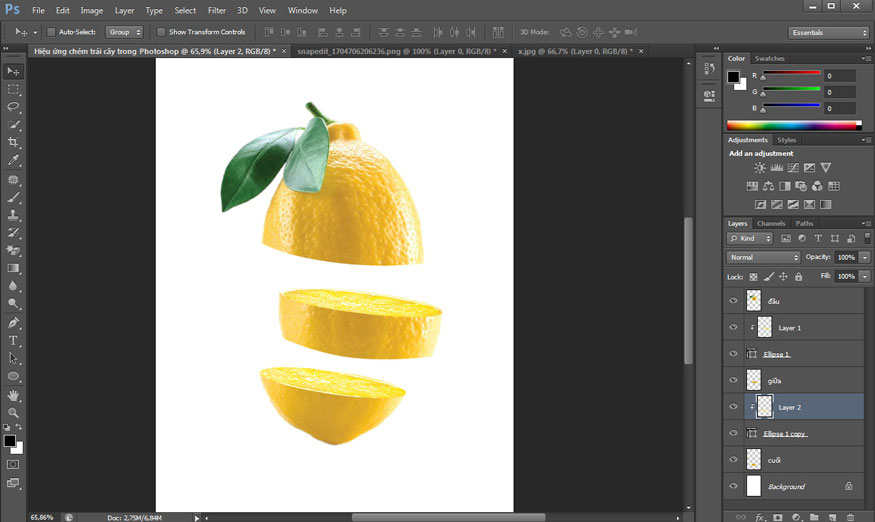Open the Select menu
This screenshot has height=522, width=875.
pos(185,11)
